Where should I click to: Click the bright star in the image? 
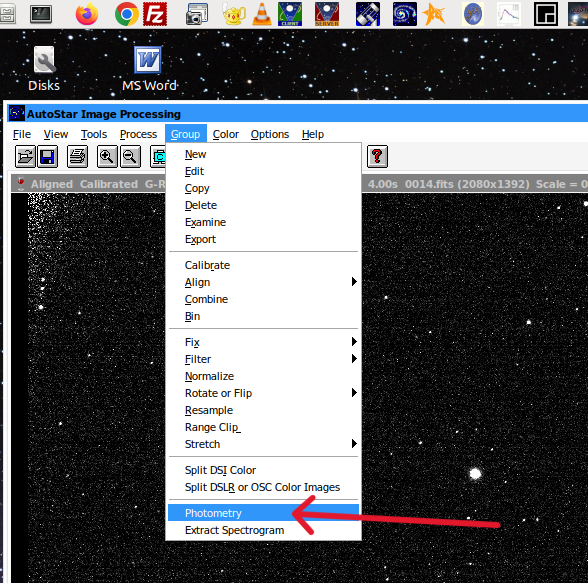point(476,474)
